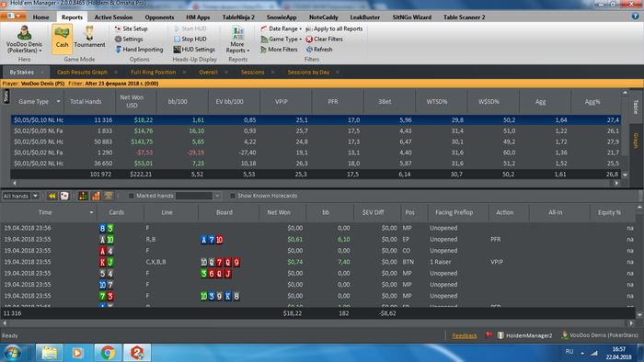Open Google Chrome from the taskbar
This screenshot has height=362, width=644.
(108, 353)
